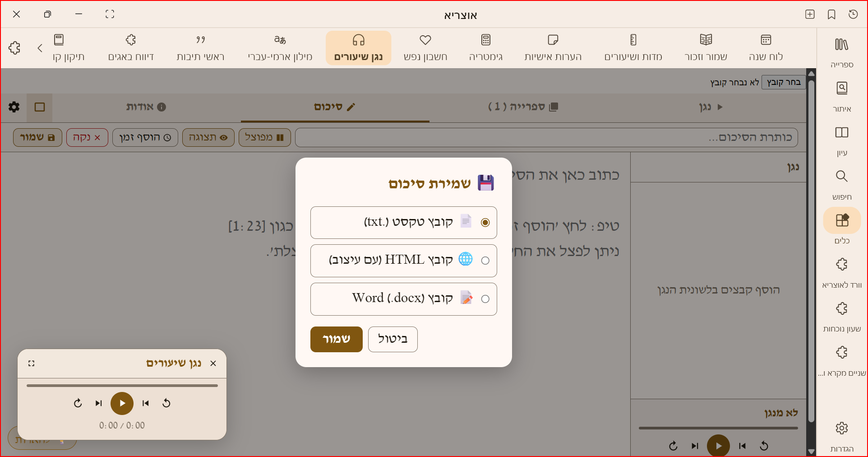Click הוסף זמן add timestamp button

(145, 137)
